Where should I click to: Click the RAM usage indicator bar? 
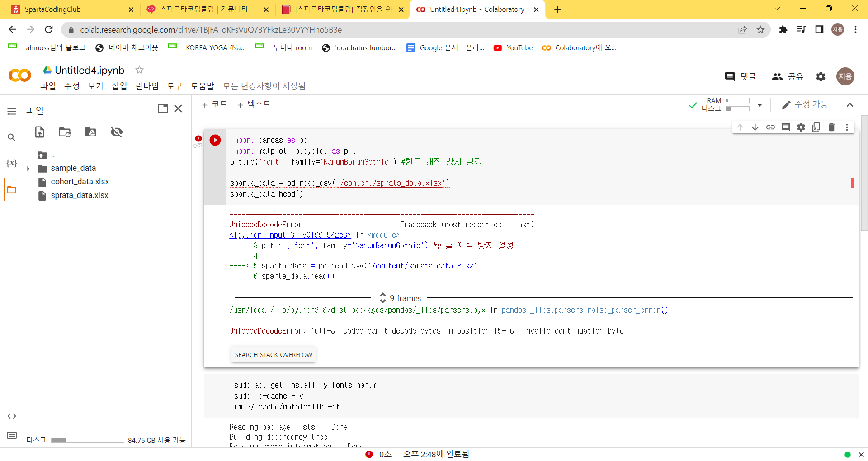pos(738,101)
